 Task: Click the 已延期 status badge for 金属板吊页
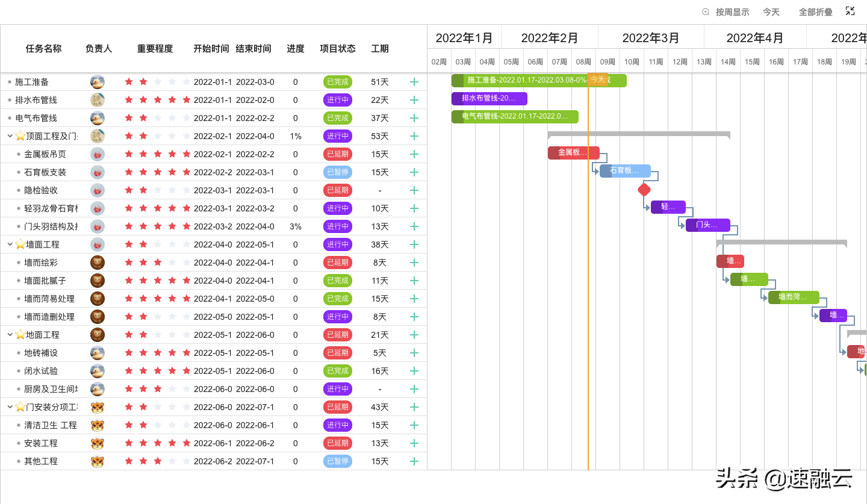(x=338, y=154)
